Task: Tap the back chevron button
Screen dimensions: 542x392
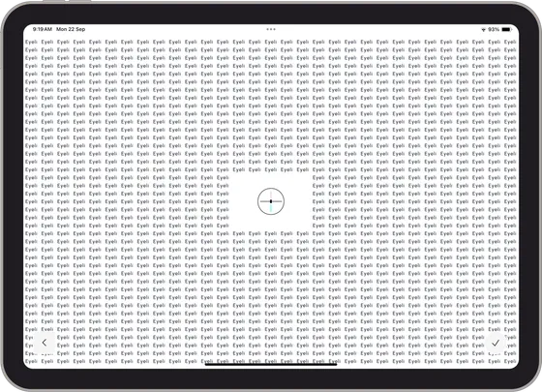Action: point(45,343)
